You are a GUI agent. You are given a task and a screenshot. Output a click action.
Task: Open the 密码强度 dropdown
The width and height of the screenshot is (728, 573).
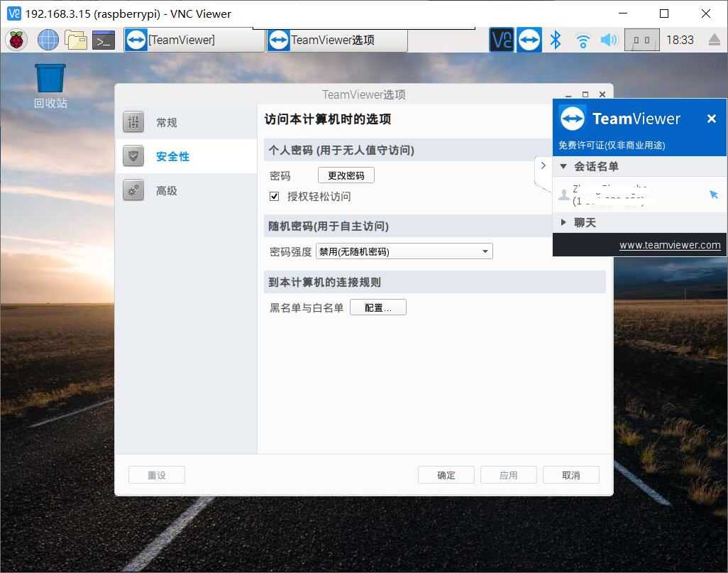[x=404, y=251]
